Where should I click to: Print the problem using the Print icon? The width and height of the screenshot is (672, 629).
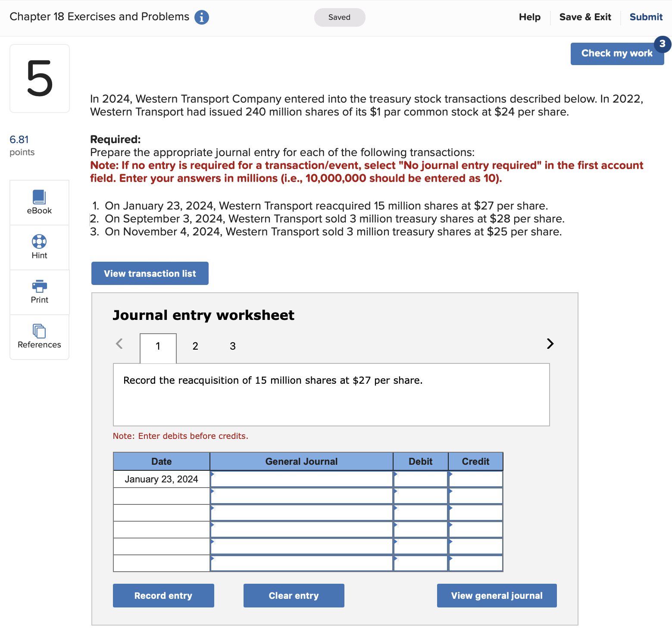pos(39,292)
